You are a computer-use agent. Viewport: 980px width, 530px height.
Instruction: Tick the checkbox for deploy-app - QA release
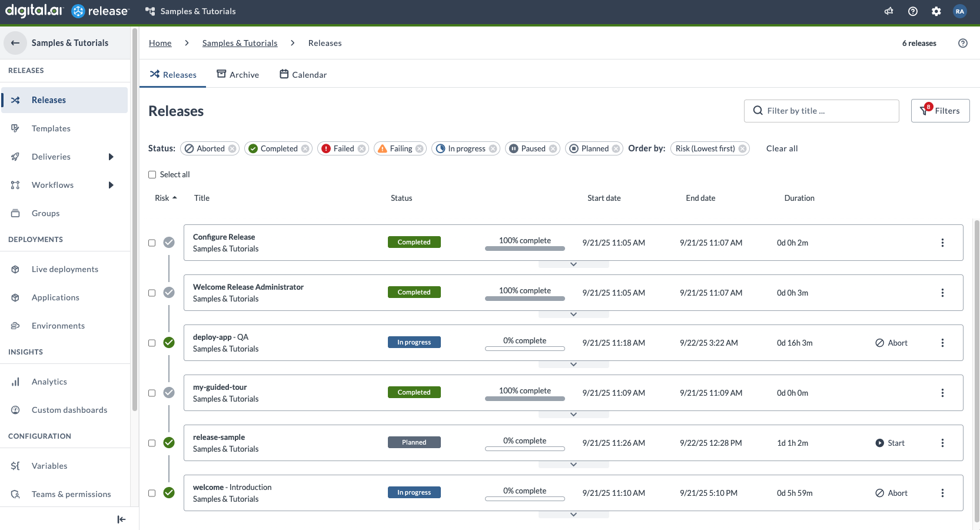click(x=152, y=343)
